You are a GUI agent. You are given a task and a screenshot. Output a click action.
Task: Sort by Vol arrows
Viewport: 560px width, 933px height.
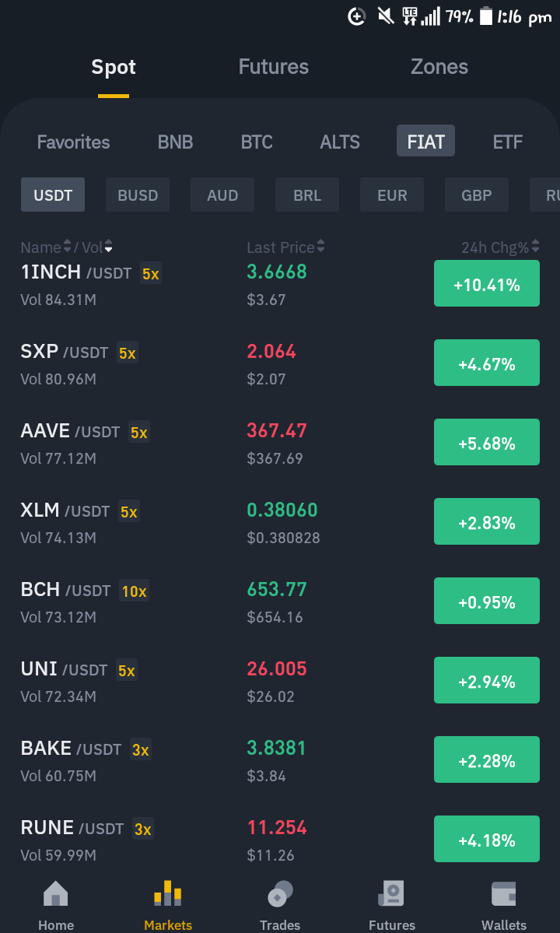[x=108, y=246]
